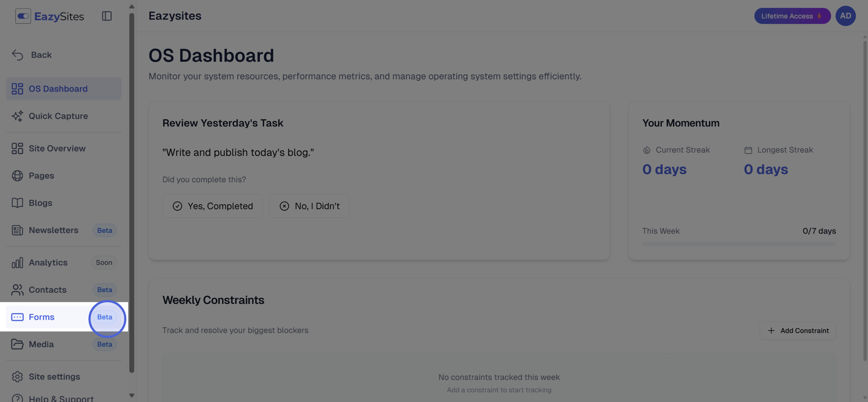The width and height of the screenshot is (868, 402).
Task: Choose No, I Didn't option
Action: [x=309, y=206]
